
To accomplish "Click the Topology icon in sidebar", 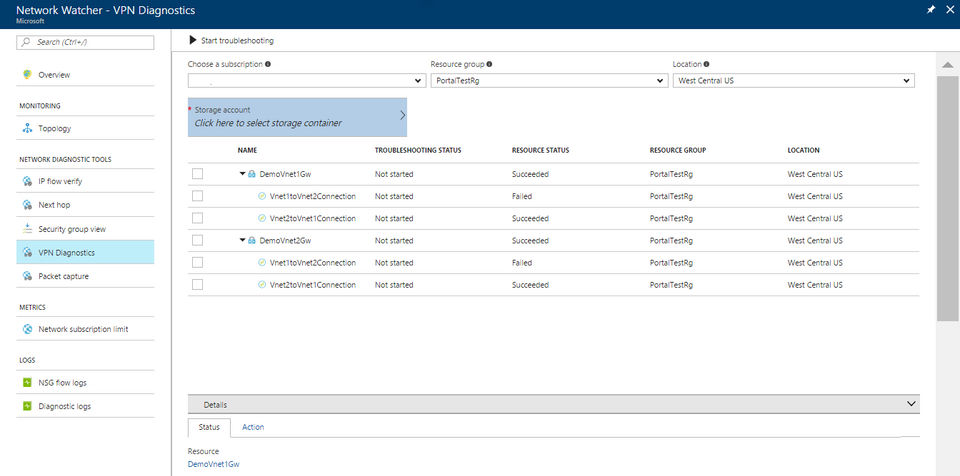I will click(27, 128).
